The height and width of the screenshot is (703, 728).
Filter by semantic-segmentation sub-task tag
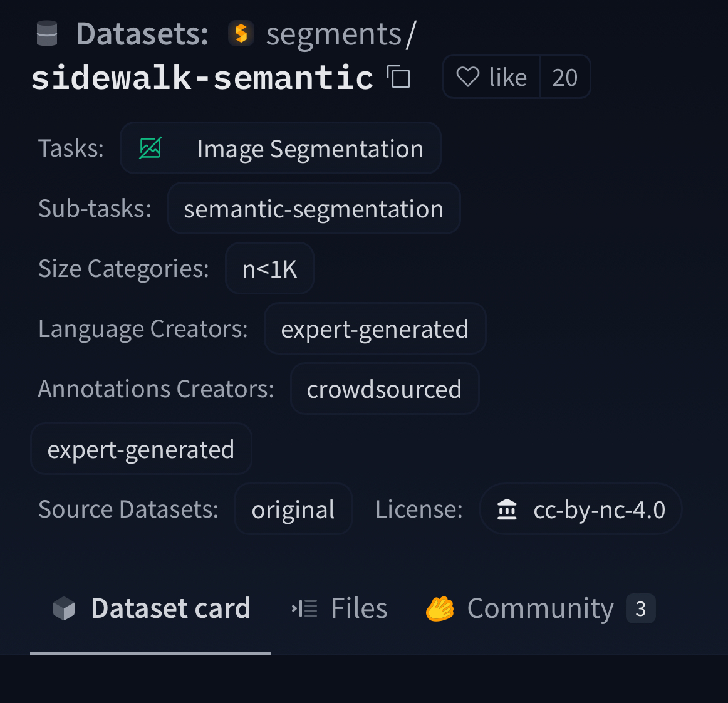(x=314, y=209)
